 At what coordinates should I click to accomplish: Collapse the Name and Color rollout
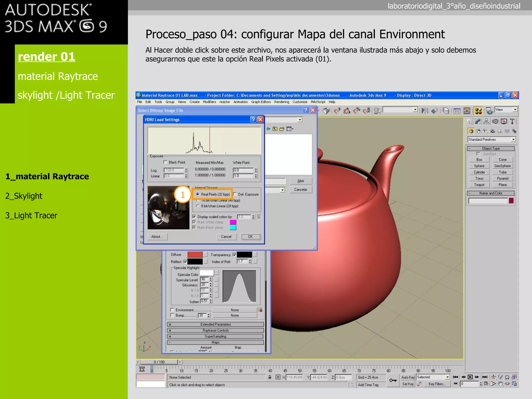[491, 193]
